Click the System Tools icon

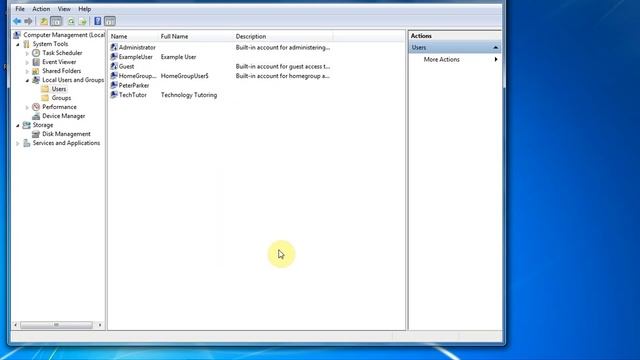pos(27,44)
